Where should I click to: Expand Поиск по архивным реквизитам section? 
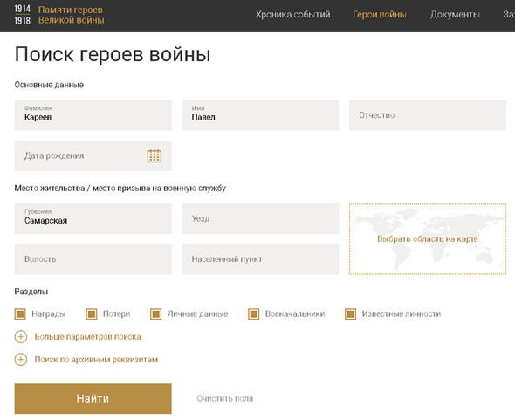pyautogui.click(x=96, y=359)
